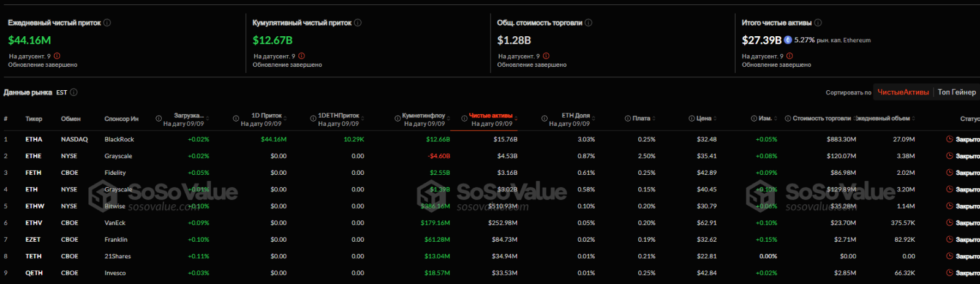Sort by Плата column arrows
Screen dimensions: 980x284
pos(654,118)
